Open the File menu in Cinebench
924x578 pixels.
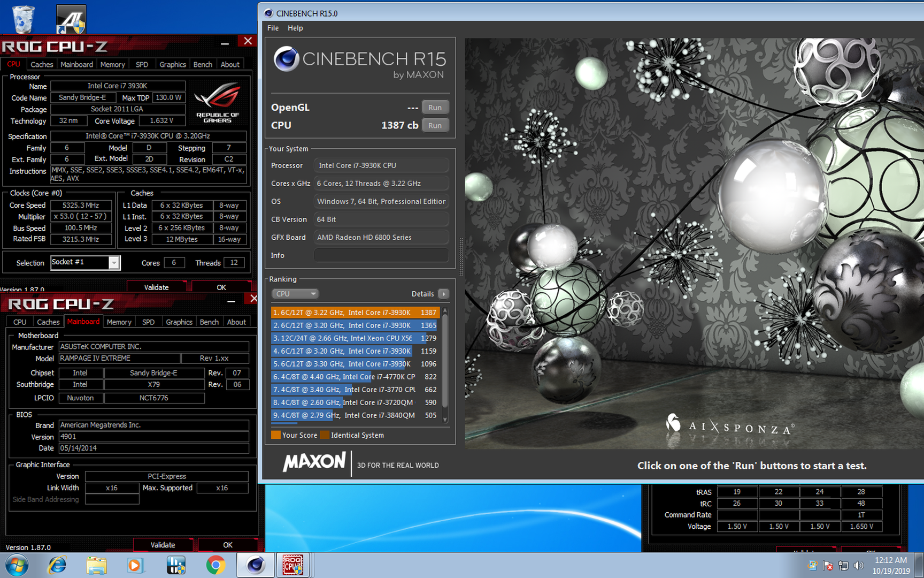point(273,28)
